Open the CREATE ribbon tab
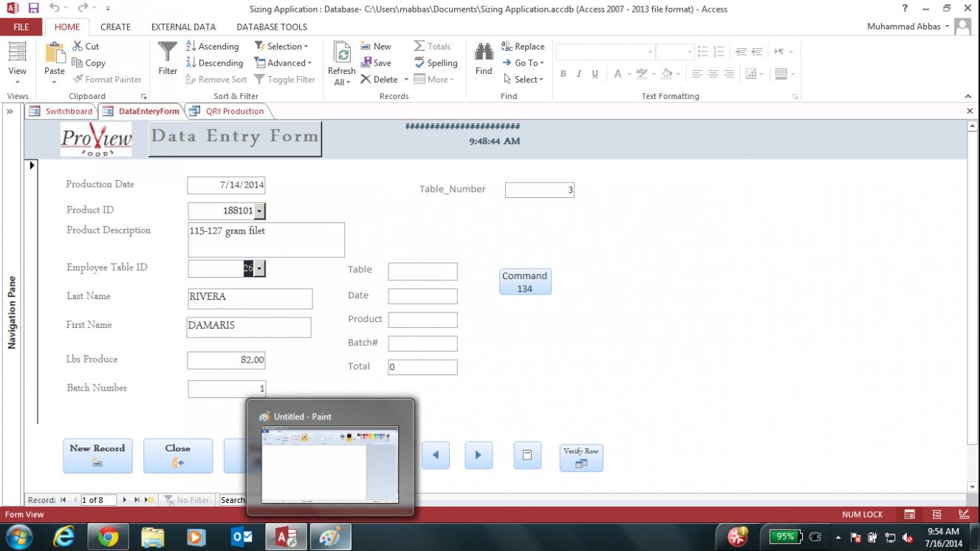980x551 pixels. click(x=115, y=27)
